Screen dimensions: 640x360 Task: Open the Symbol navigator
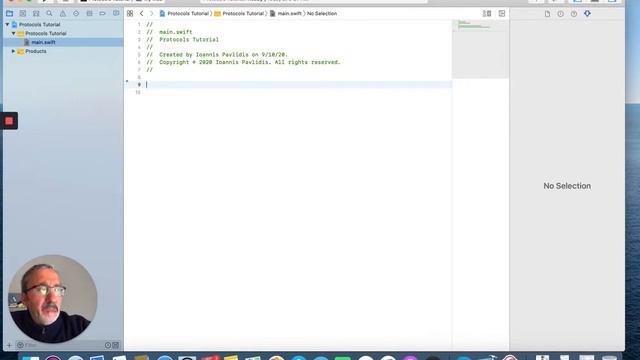(x=36, y=13)
